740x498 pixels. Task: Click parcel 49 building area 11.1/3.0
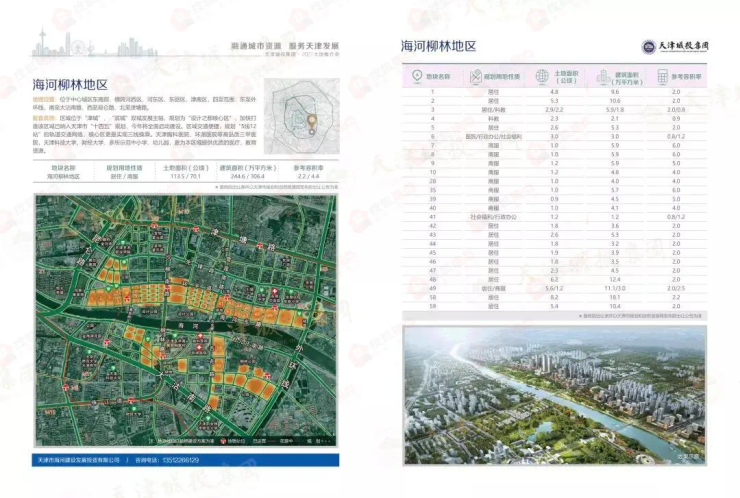(614, 288)
